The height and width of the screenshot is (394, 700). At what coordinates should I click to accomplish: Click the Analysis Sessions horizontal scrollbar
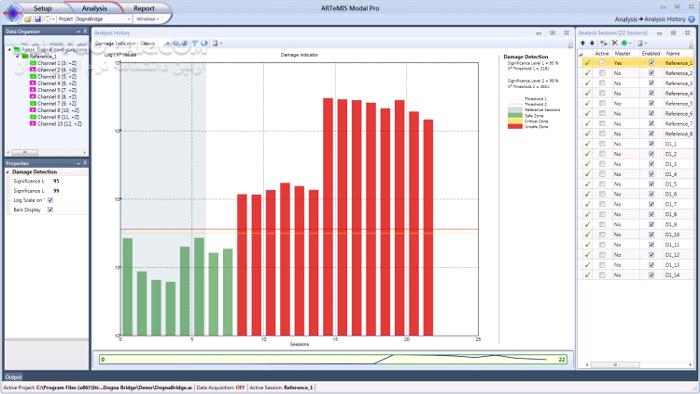[638, 365]
